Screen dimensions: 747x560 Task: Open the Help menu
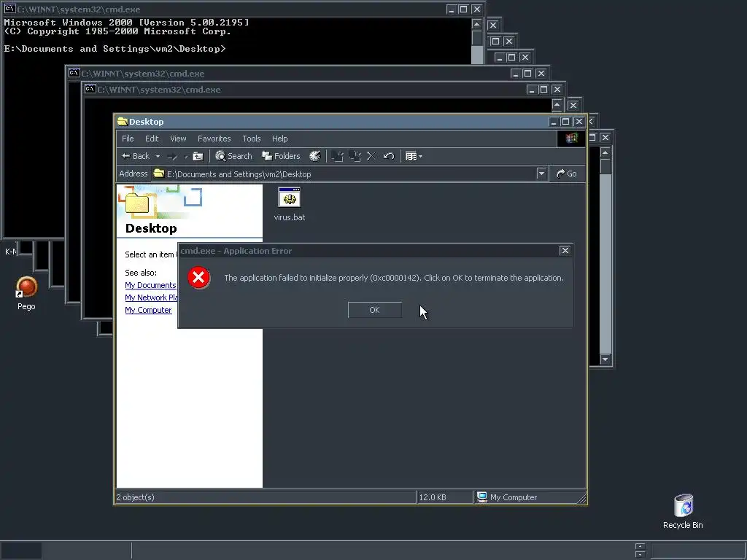pos(279,139)
